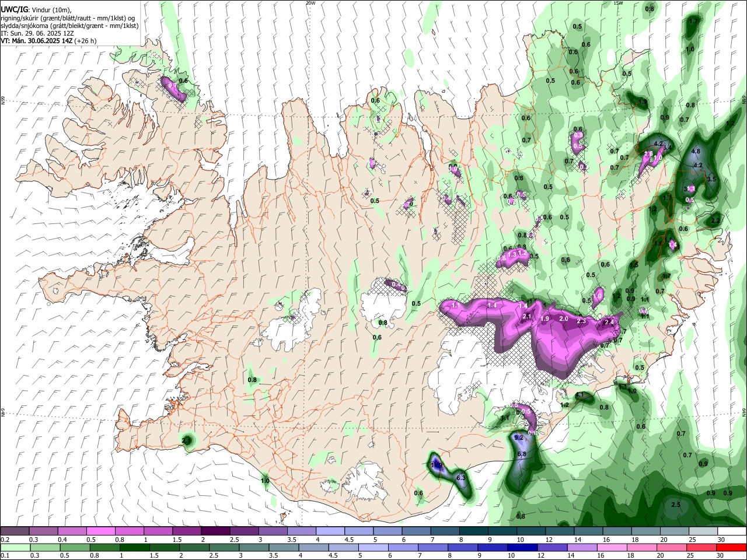Click the 2.2 value near the east coast
Screen dimensions: 747x560
[x=715, y=220]
